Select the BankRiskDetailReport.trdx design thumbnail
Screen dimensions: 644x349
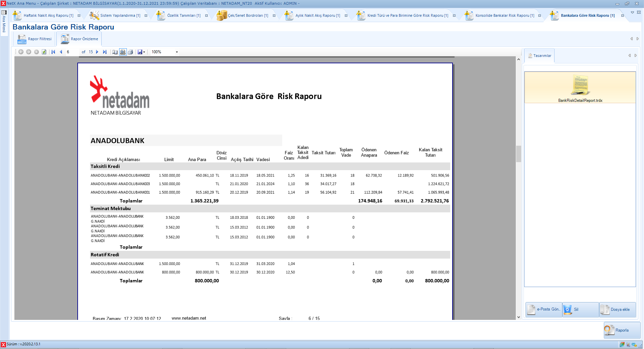click(580, 88)
